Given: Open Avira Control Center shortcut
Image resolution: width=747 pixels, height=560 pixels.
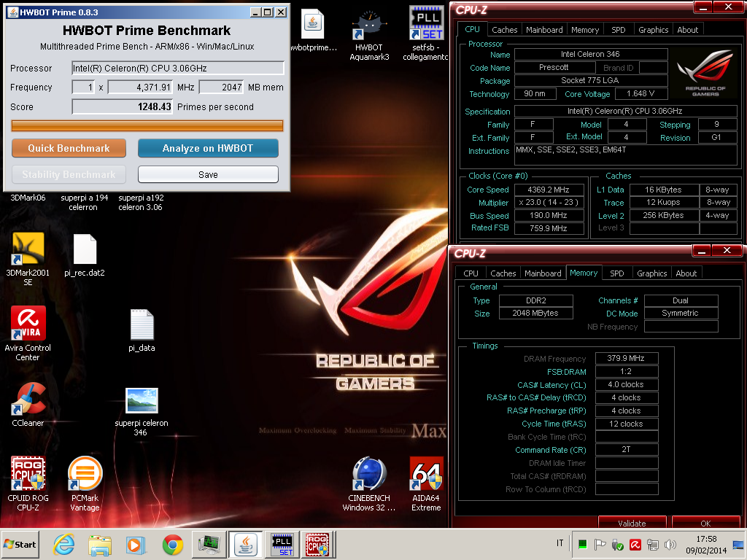Looking at the screenshot, I should pos(28,333).
